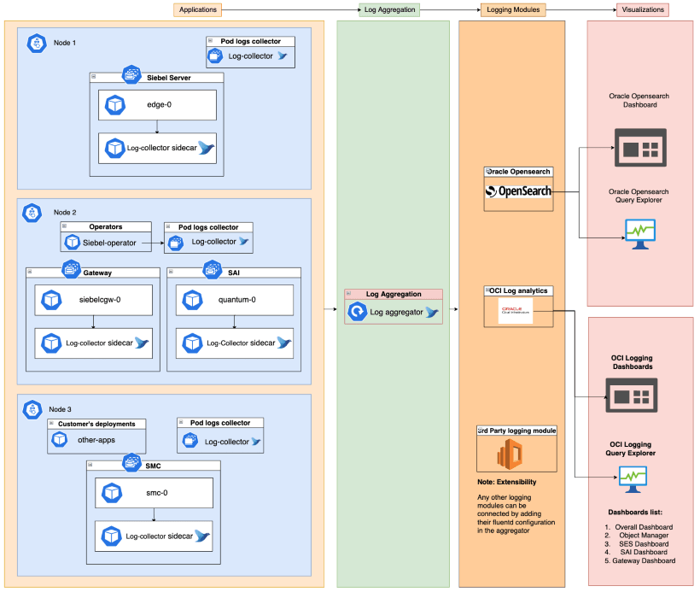Click the Oracle Cloud Infrastructure logo
700x592 pixels.
click(x=516, y=310)
